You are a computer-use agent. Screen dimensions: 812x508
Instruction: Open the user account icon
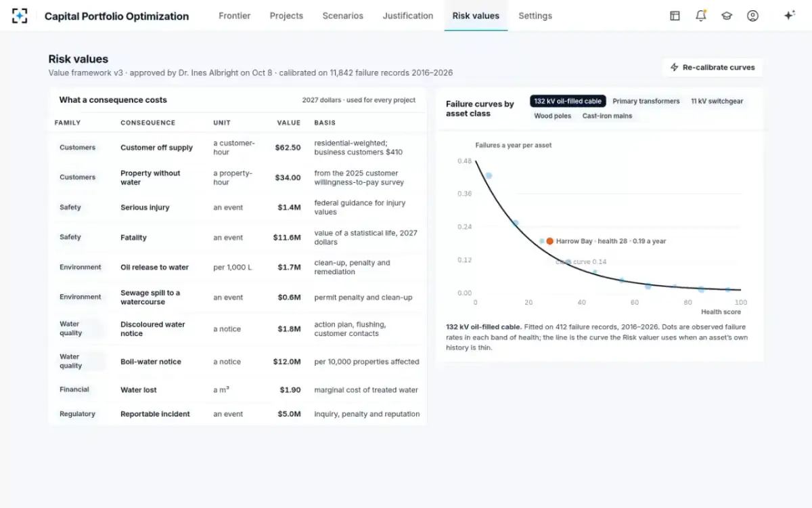[x=752, y=16]
